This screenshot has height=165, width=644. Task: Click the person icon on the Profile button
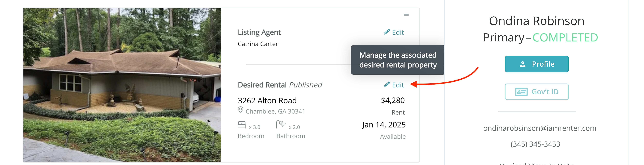(523, 64)
